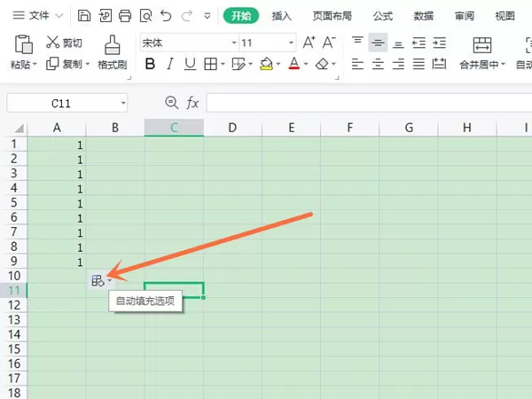The height and width of the screenshot is (399, 532).
Task: Toggle Bold formatting
Action: (x=150, y=64)
